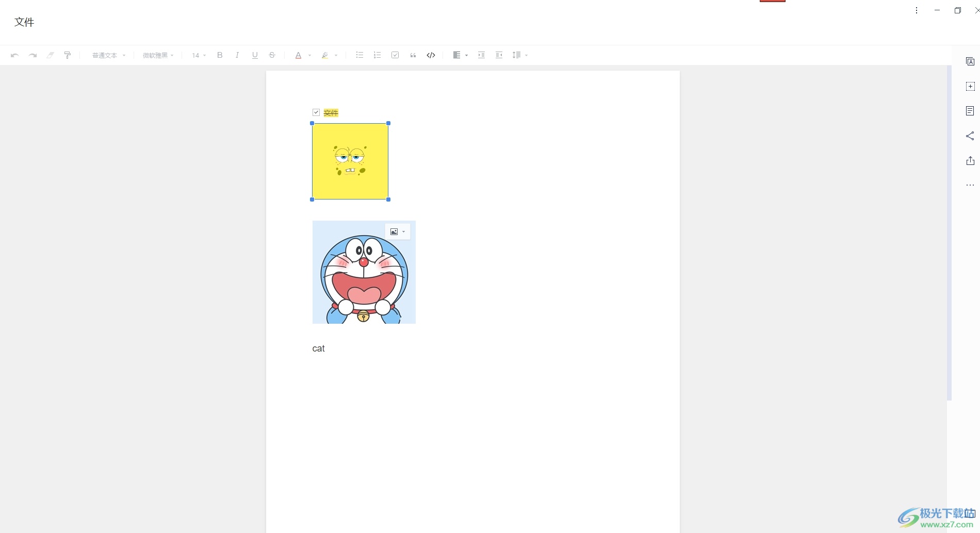
Task: Select the SpongeBob yellow image
Action: tap(350, 161)
